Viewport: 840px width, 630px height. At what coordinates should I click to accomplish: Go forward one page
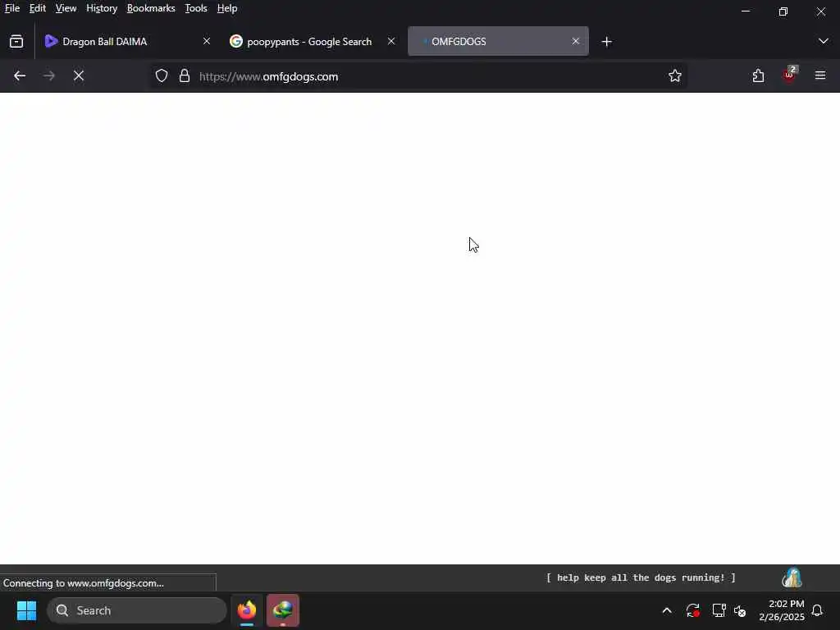(49, 76)
